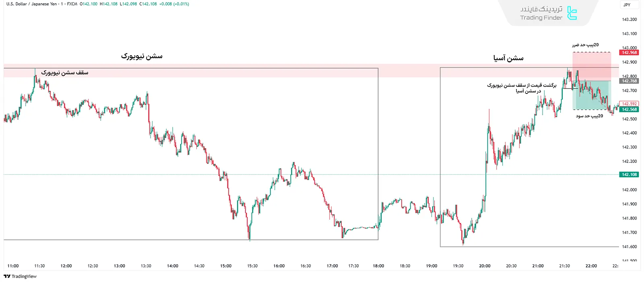Click the Trading Finder logo icon

[x=572, y=13]
